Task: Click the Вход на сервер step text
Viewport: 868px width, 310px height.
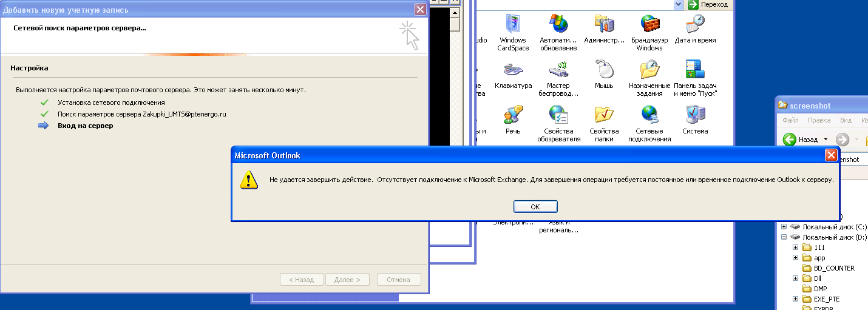Action: [85, 126]
